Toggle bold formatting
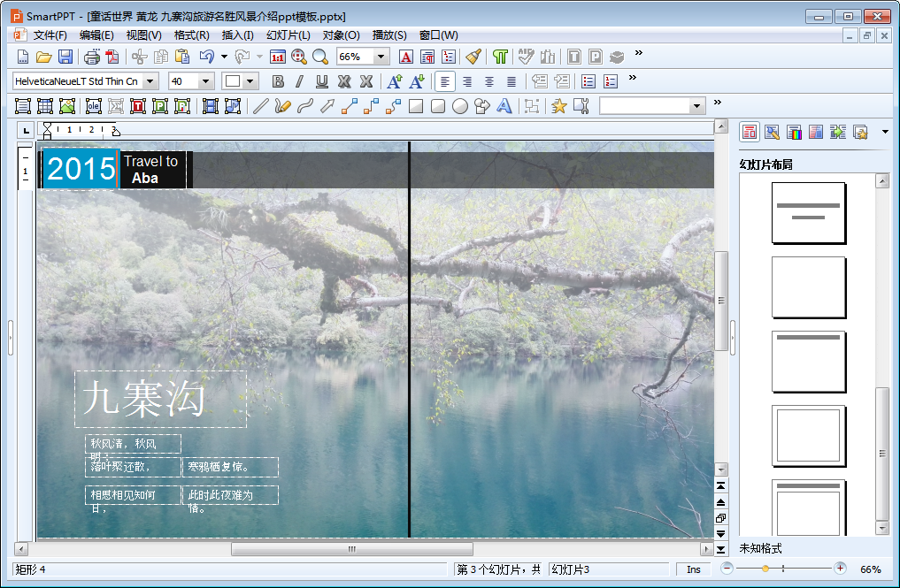 click(x=278, y=81)
